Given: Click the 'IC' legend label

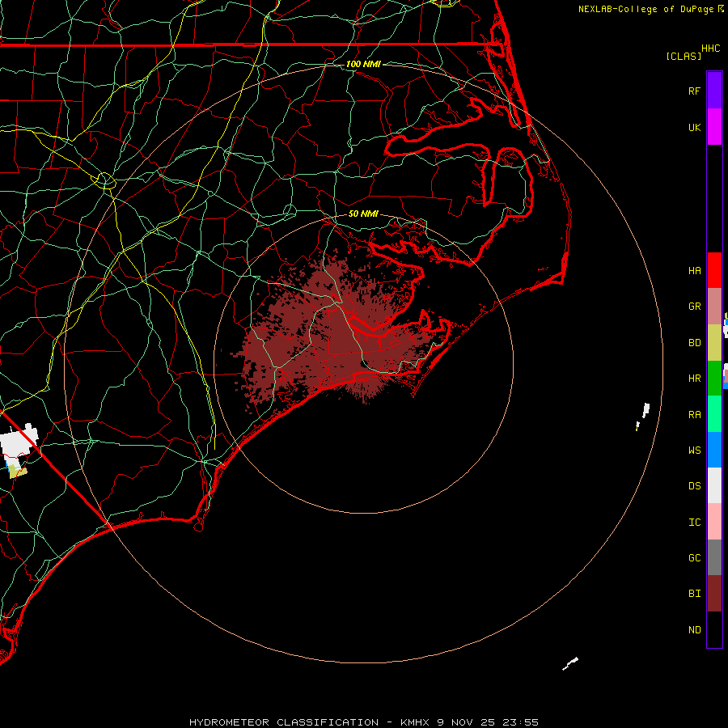Looking at the screenshot, I should (x=694, y=523).
